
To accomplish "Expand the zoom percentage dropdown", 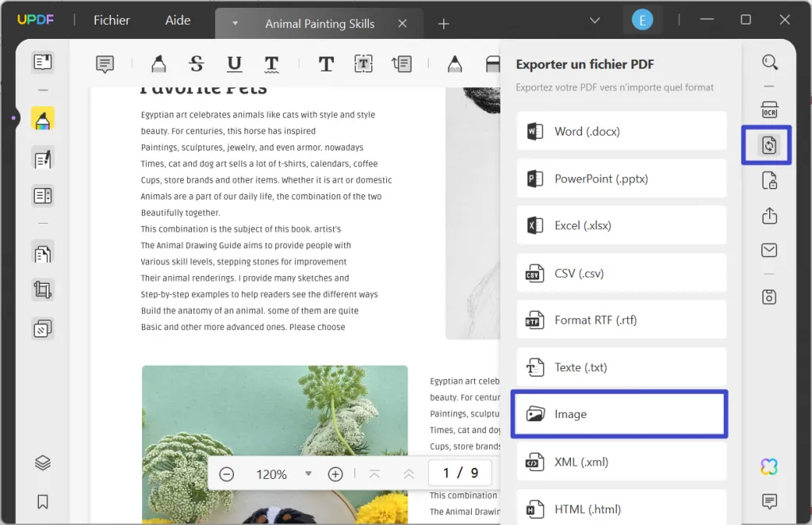I will (x=308, y=473).
